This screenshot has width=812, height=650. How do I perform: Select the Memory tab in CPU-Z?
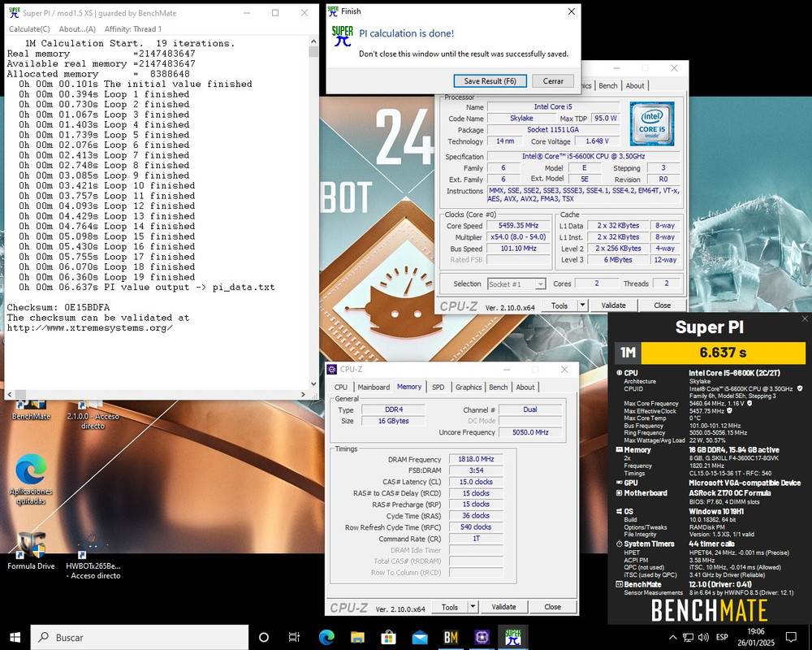click(409, 387)
